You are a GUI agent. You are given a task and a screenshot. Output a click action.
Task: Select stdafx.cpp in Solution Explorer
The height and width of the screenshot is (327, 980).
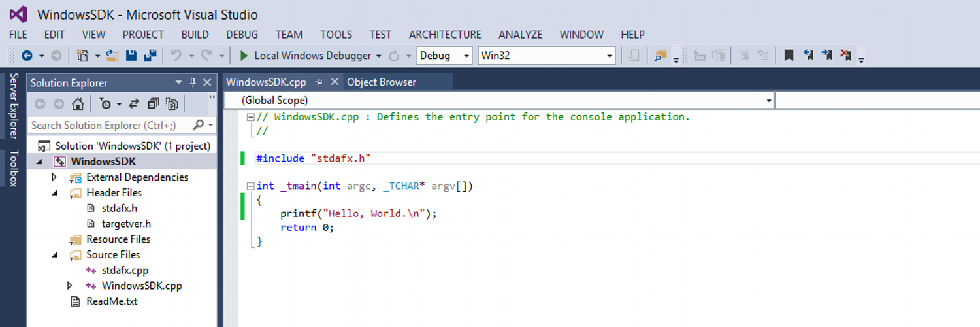(x=125, y=270)
